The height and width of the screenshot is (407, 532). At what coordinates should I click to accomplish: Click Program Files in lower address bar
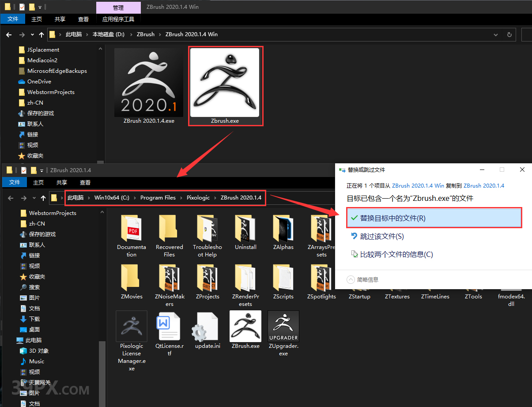[158, 198]
